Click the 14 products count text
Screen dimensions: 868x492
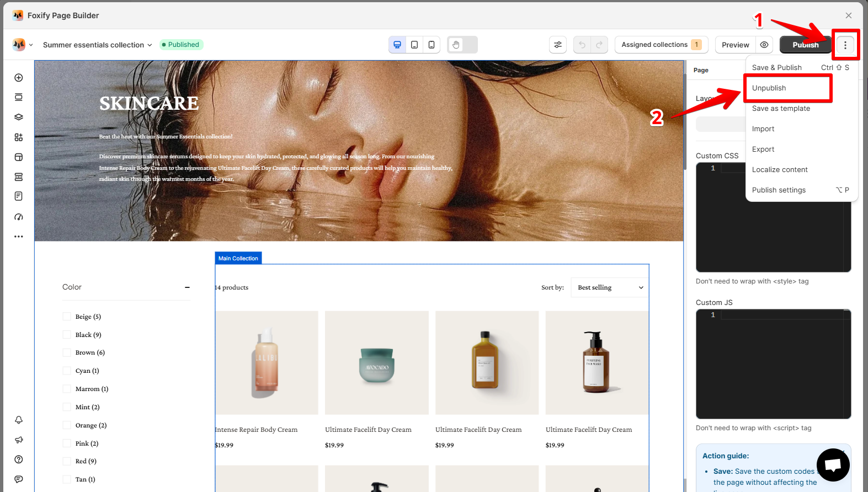(x=232, y=287)
